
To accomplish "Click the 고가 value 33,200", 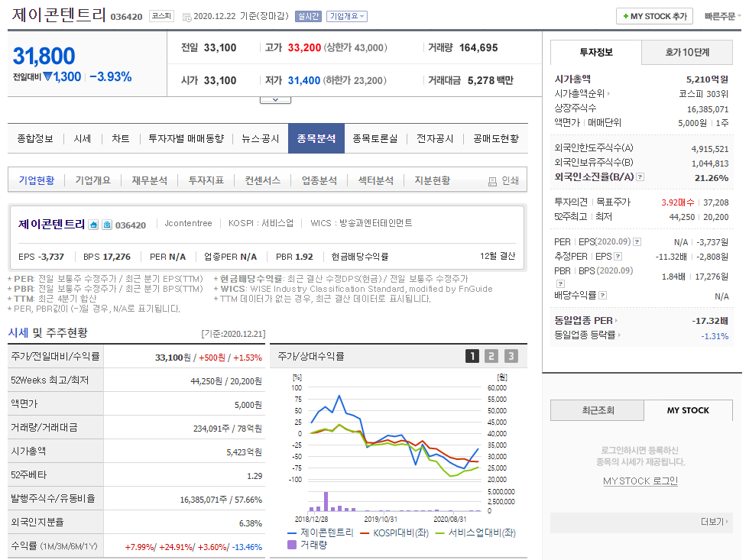I will 304,47.
